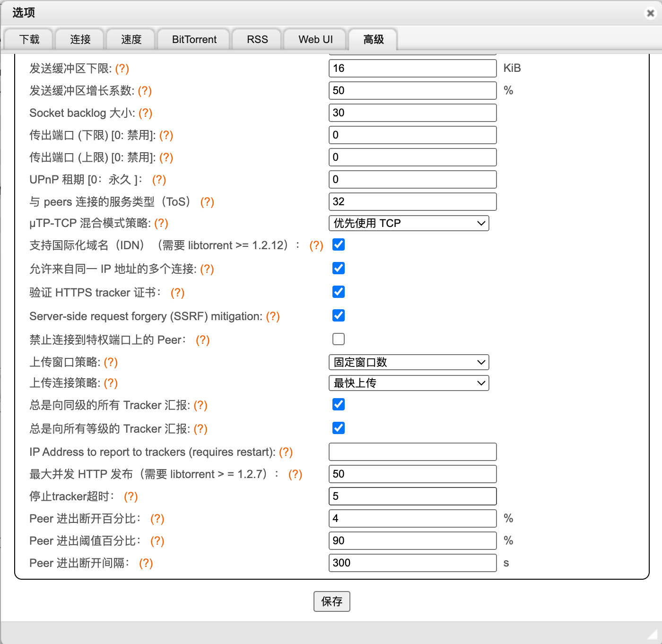Screen dimensions: 662x644
Task: Switch to the BitTorrent tab
Action: tap(194, 39)
